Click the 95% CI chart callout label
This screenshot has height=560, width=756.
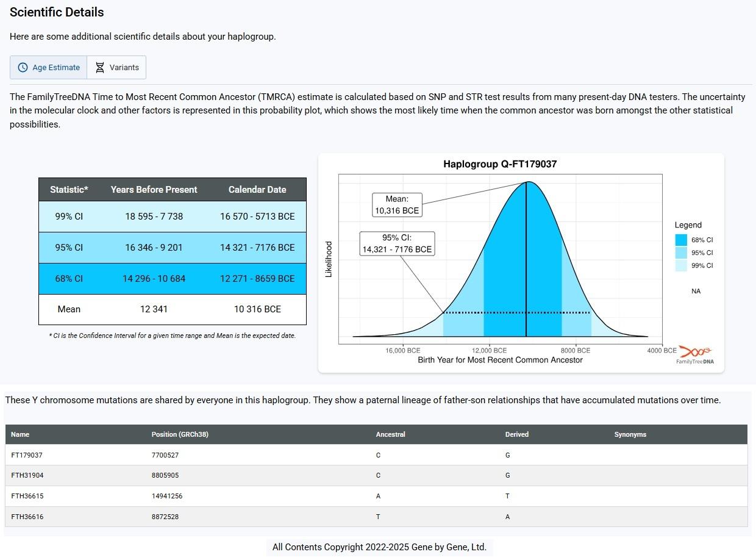(x=397, y=243)
